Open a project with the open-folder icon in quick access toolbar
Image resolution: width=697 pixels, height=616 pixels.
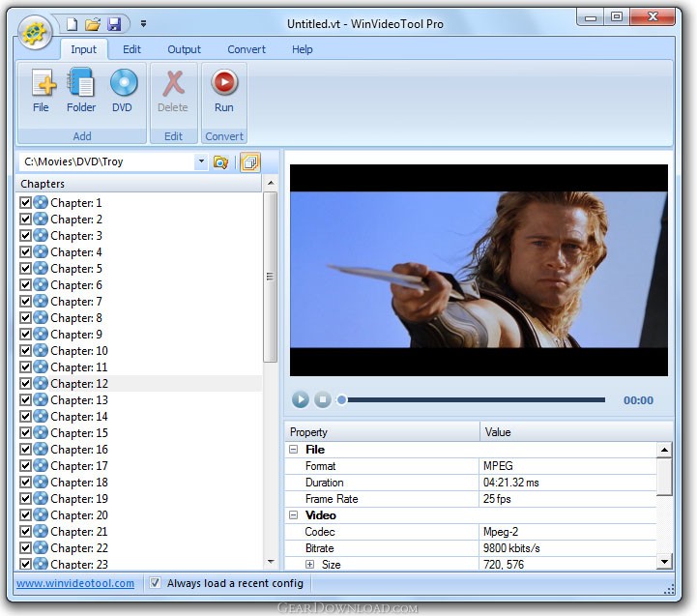93,24
